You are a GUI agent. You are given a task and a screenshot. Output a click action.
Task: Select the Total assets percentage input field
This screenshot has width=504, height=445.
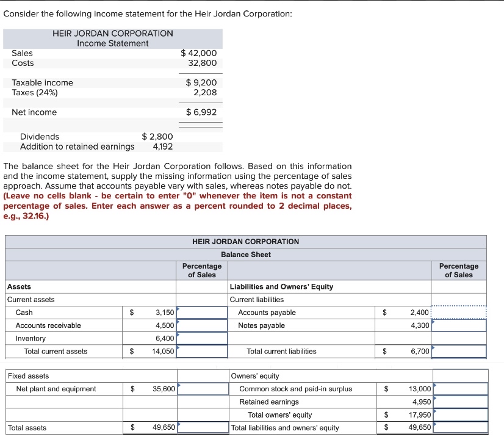(x=201, y=427)
